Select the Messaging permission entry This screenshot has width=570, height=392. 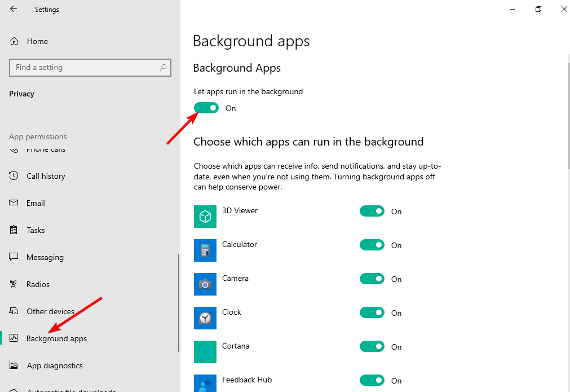tap(44, 257)
